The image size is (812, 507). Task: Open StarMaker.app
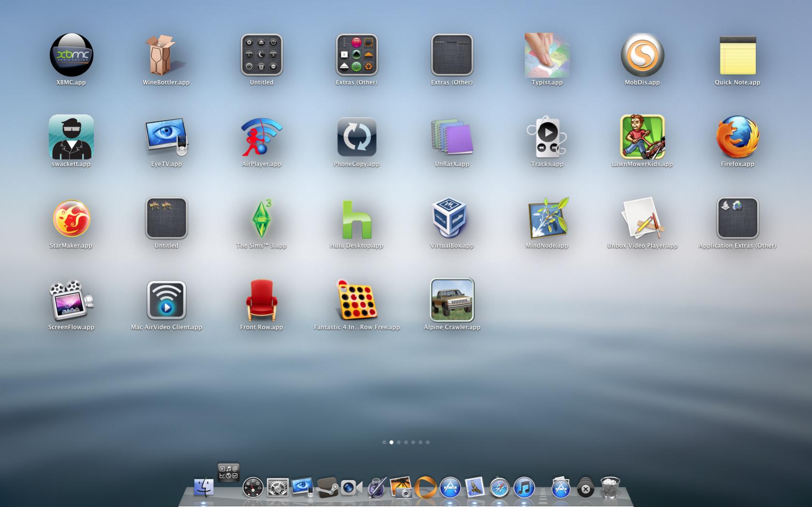click(x=71, y=218)
